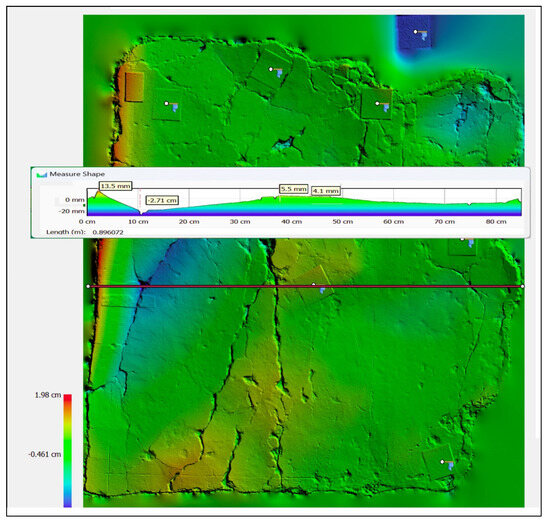Click the Measure Shape panel profile icon

click(42, 174)
